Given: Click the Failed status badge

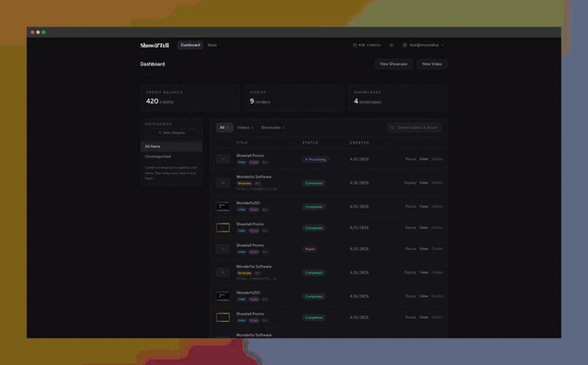Looking at the screenshot, I should (310, 249).
